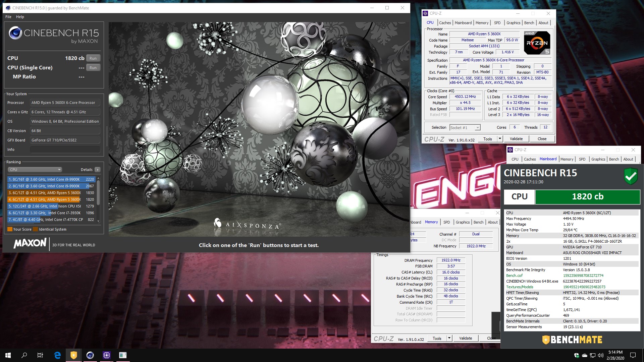Open Windows taskbar search
The width and height of the screenshot is (644, 362).
coord(24,355)
